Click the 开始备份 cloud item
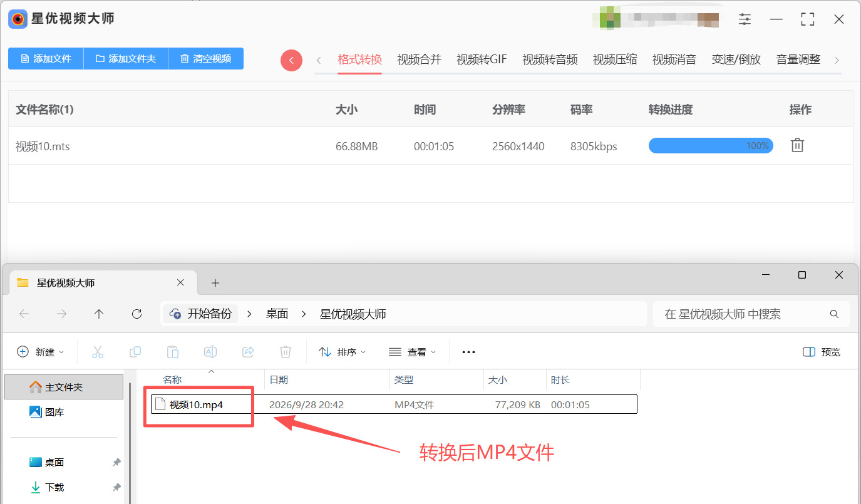 [201, 314]
